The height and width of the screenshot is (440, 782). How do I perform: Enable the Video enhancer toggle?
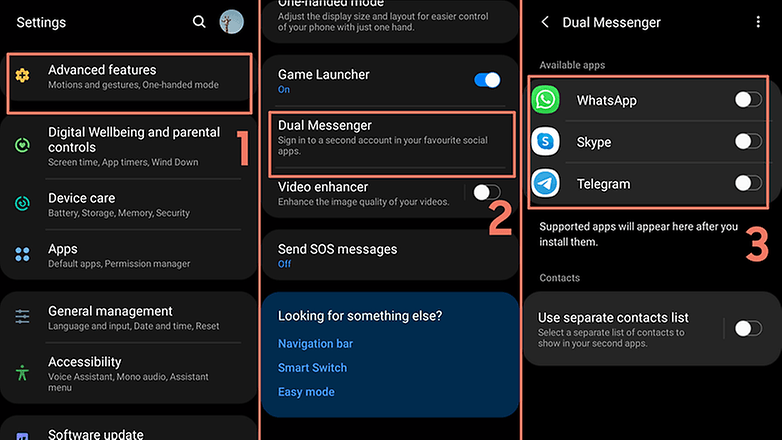pos(487,192)
